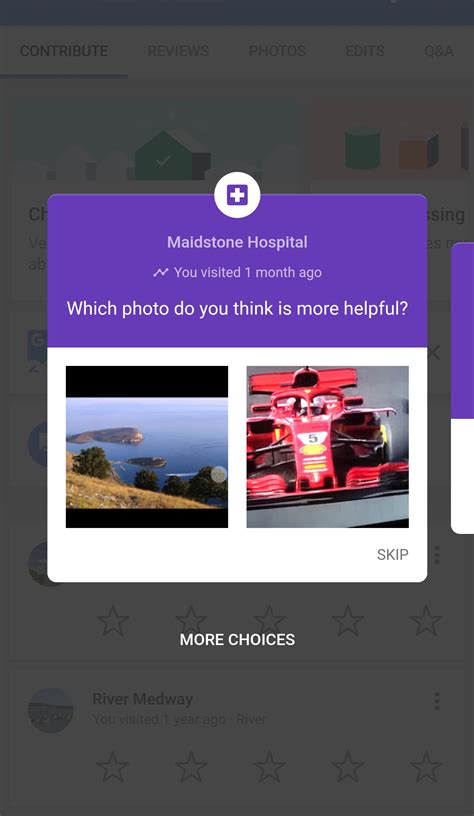Skip the photo comparison question
Screen dimensions: 474x816
click(x=392, y=554)
